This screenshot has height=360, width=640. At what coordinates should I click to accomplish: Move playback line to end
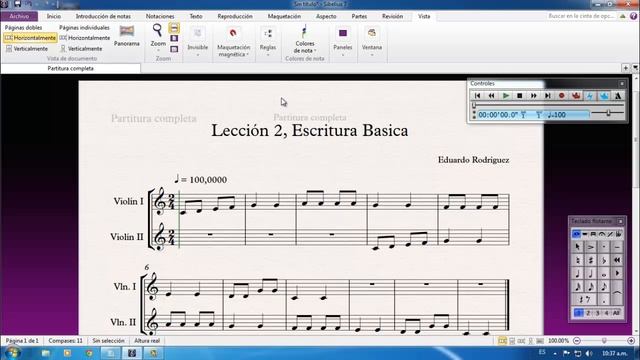[547, 96]
